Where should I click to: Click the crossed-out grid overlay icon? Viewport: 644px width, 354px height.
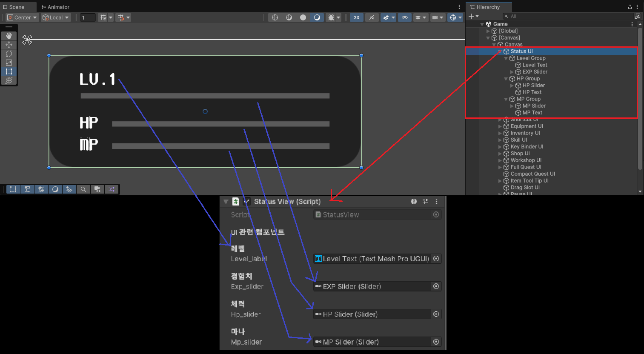pyautogui.click(x=41, y=189)
